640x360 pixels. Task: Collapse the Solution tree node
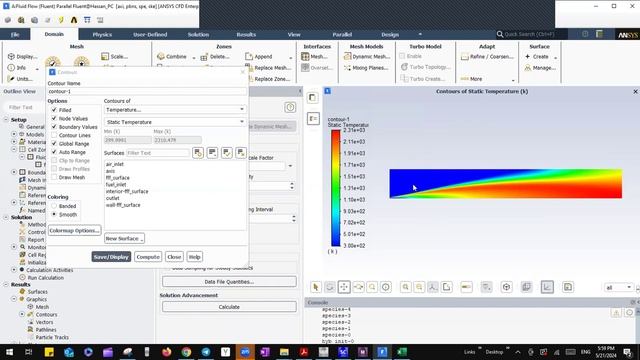(6, 217)
